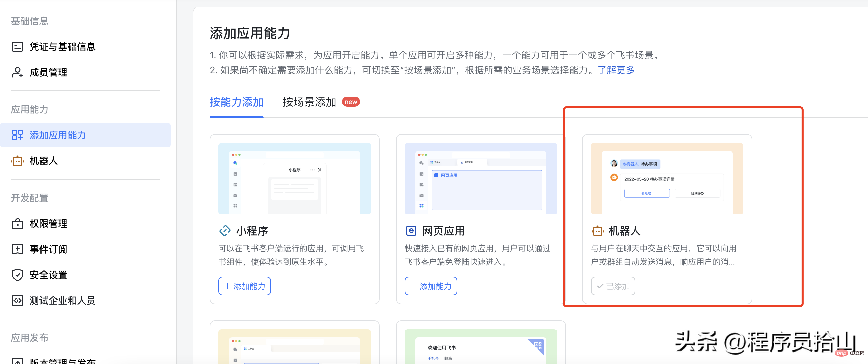Viewport: 868px width, 364px height.
Task: Open the 了解更多 link
Action: tap(616, 70)
